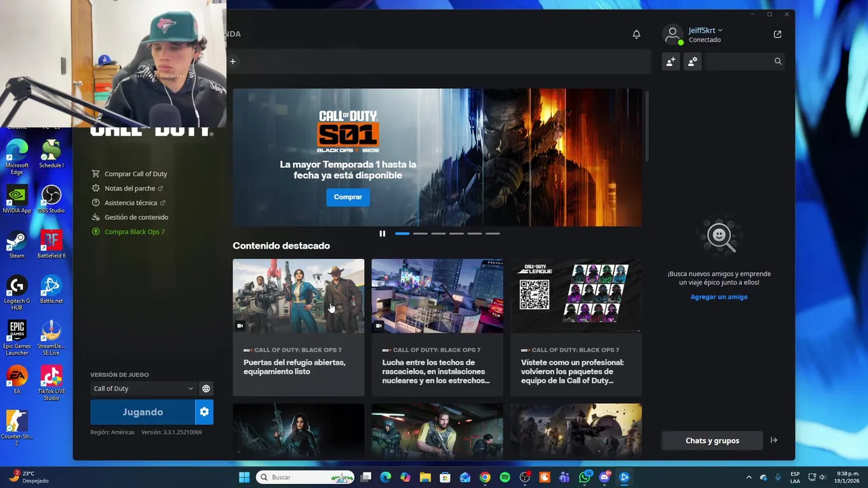Open the friend management gear icon
The image size is (868, 488).
pos(692,61)
